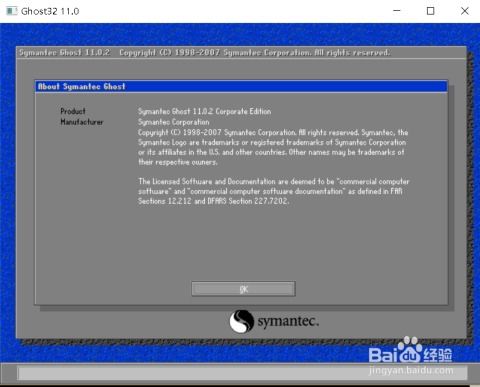
Task: Click the Licensed Software and Documentation paragraph
Action: tap(274, 191)
